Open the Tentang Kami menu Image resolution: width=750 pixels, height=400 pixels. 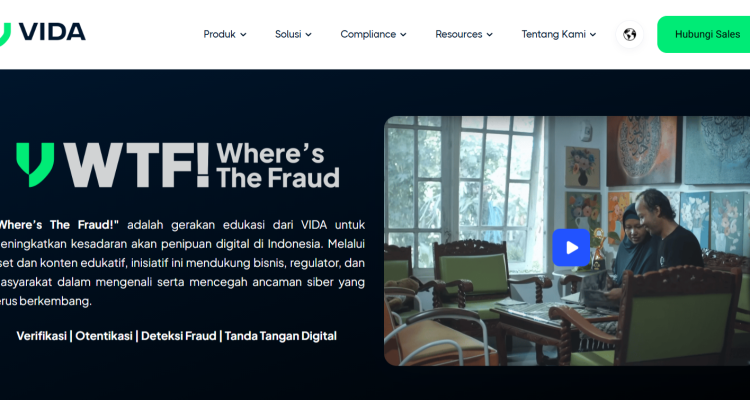point(559,34)
